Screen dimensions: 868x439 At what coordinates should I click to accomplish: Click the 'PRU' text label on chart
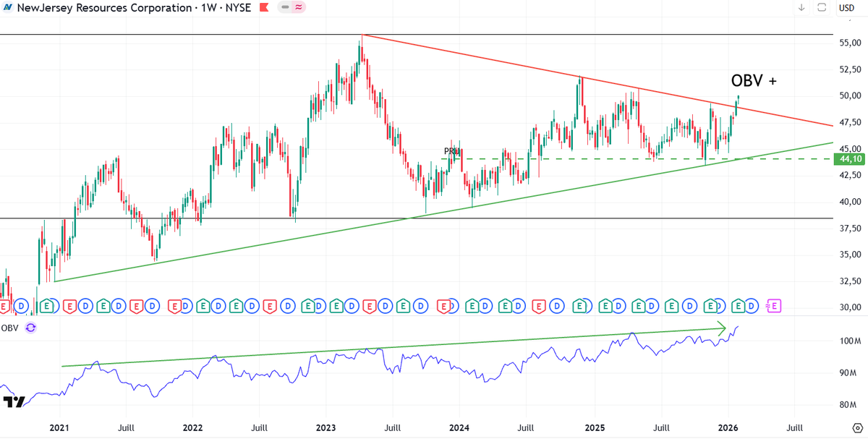coord(452,151)
